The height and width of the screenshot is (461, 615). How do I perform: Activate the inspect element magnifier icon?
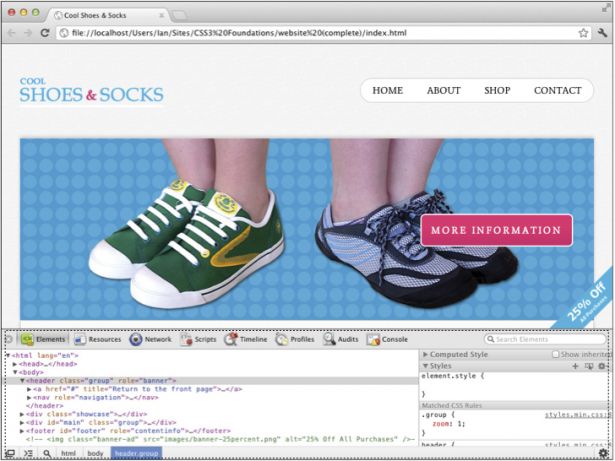pyautogui.click(x=47, y=454)
